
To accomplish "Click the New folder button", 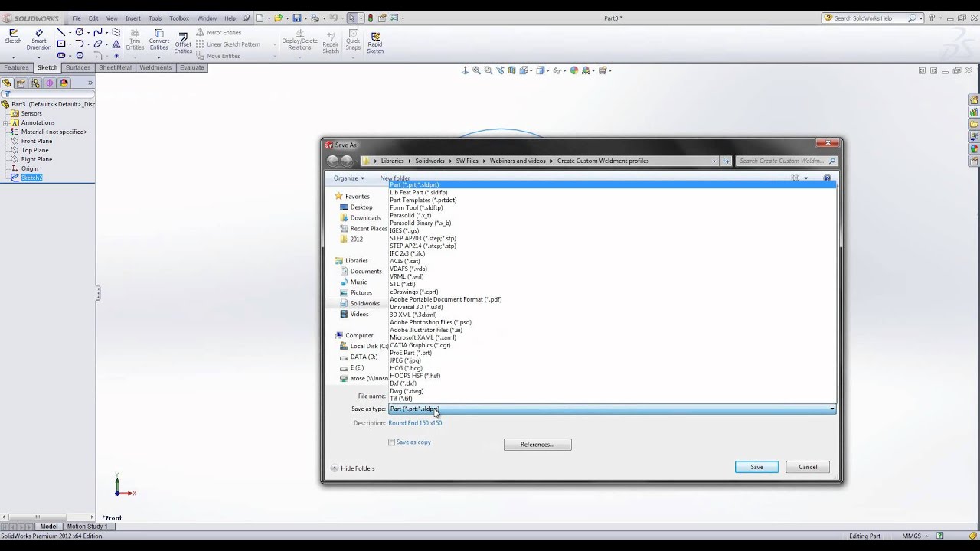I will [x=395, y=178].
